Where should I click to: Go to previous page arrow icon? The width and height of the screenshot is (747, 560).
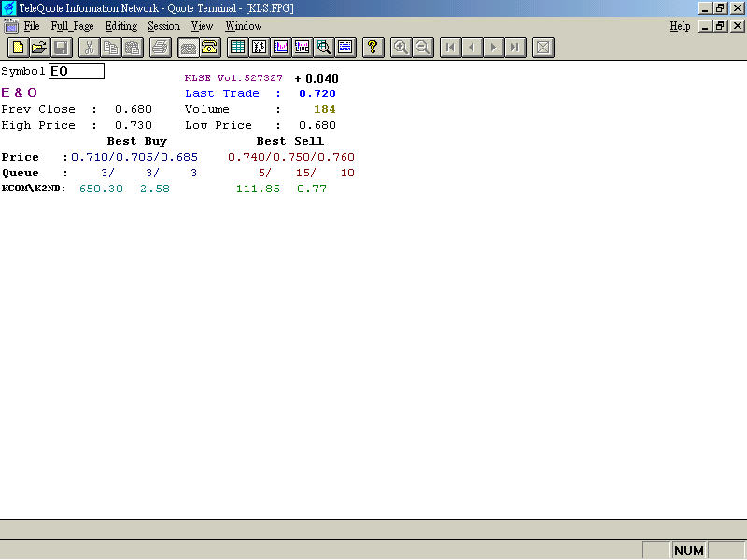[472, 48]
